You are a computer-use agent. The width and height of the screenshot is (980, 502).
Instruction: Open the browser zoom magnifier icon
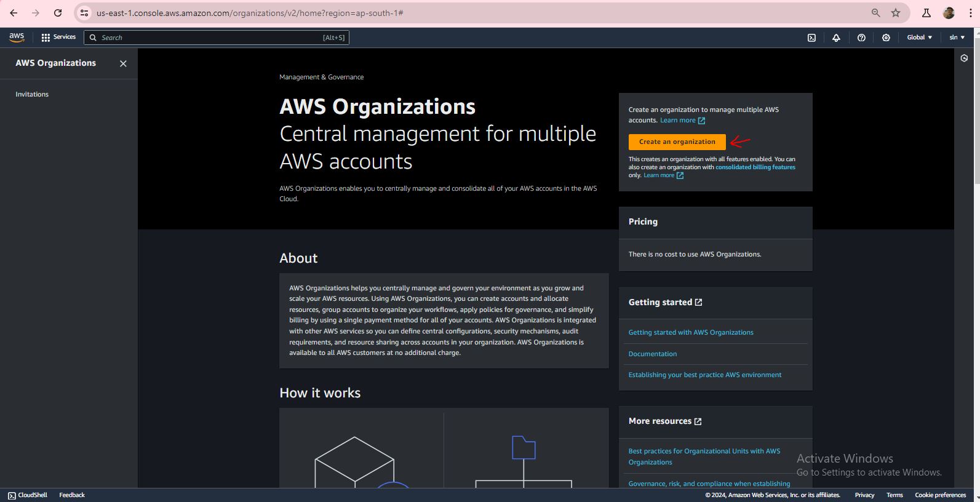point(875,13)
